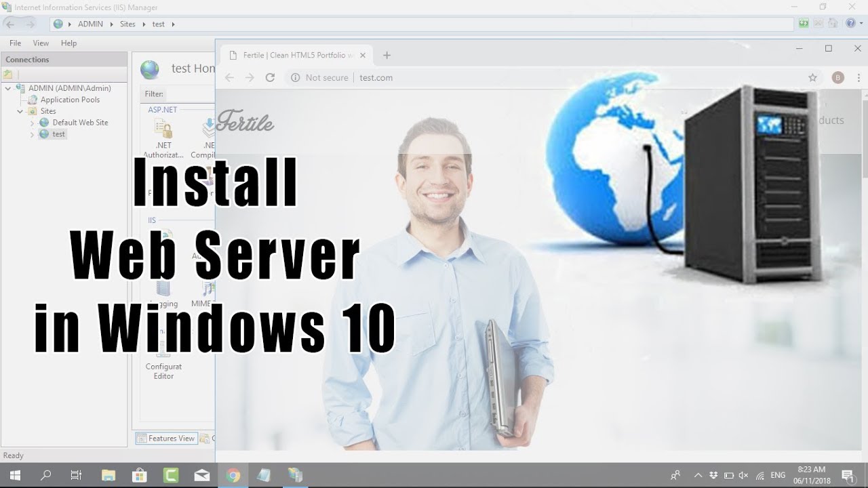
Task: Open the File menu in IIS Manager
Action: click(16, 43)
